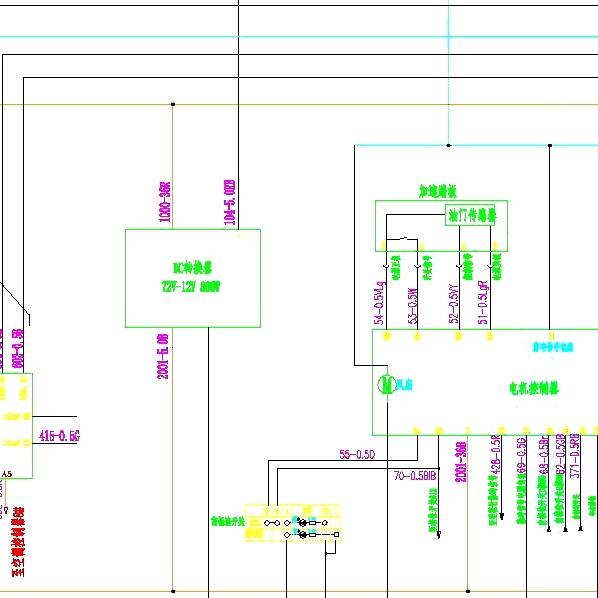
Task: Select the cyan text below controller top pin
Action: click(553, 347)
